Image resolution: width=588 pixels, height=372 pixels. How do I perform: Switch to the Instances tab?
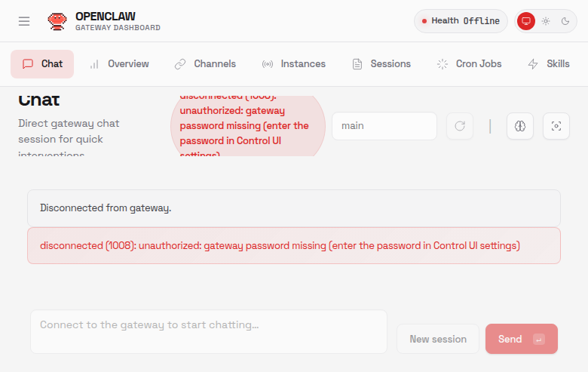294,64
